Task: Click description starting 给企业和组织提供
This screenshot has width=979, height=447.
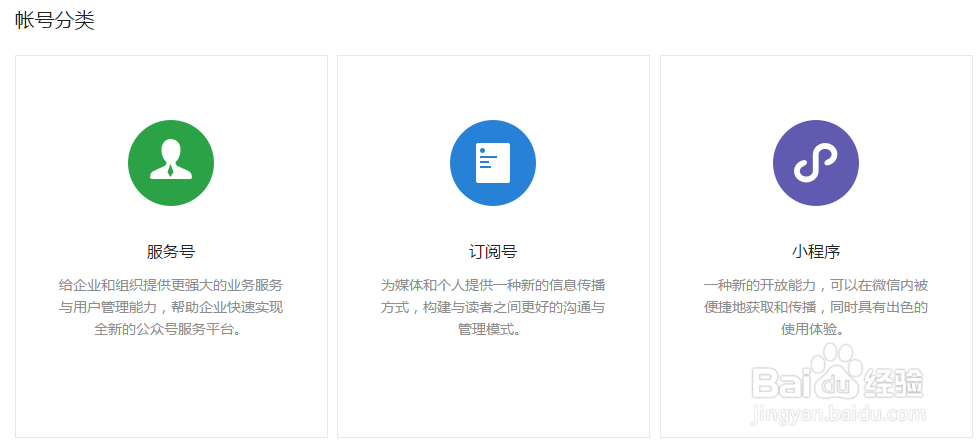Action: (x=171, y=308)
